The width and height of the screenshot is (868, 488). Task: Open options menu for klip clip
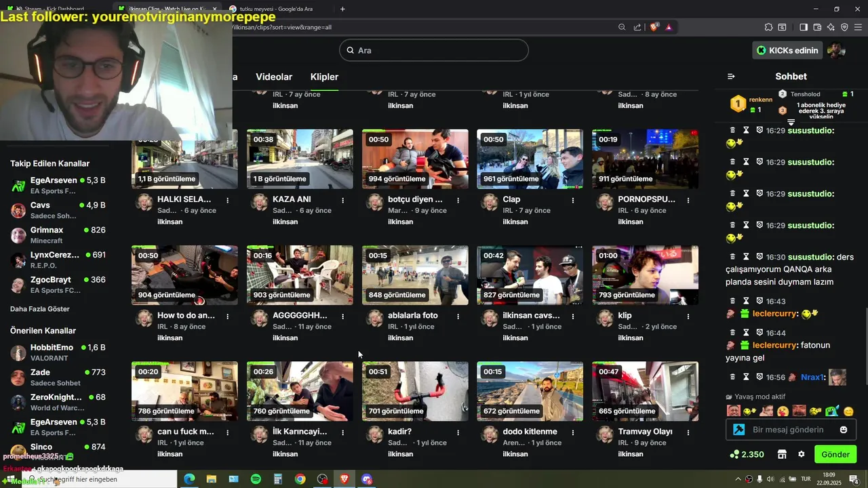pyautogui.click(x=688, y=316)
